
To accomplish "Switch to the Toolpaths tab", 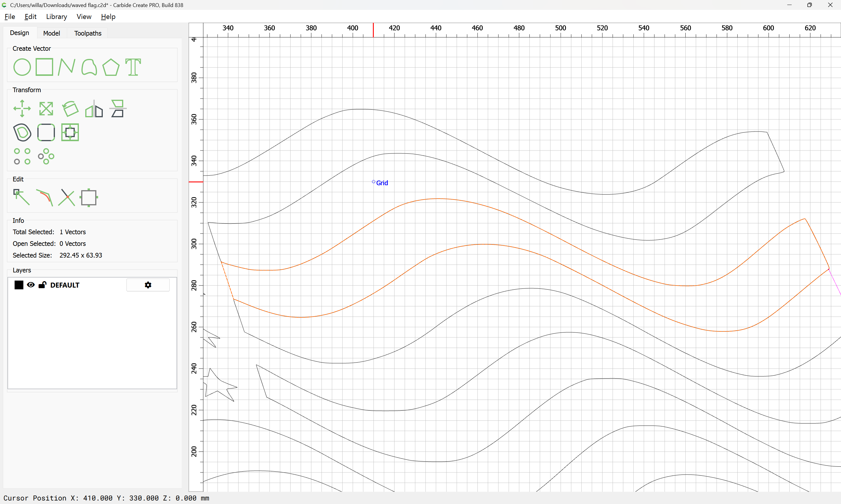I will pos(88,33).
